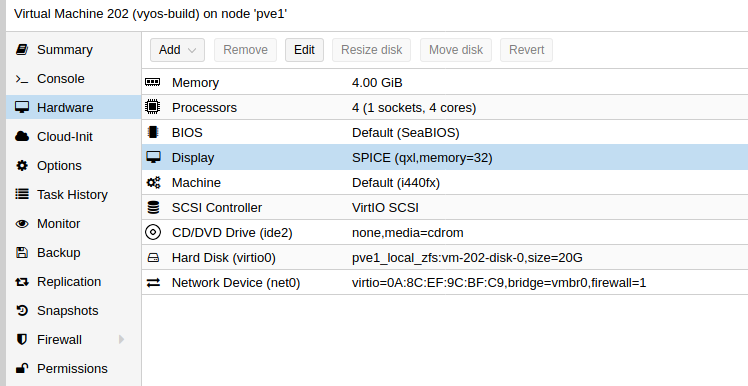Image resolution: width=748 pixels, height=386 pixels.
Task: Open the Cloud-Init section
Action: point(65,136)
